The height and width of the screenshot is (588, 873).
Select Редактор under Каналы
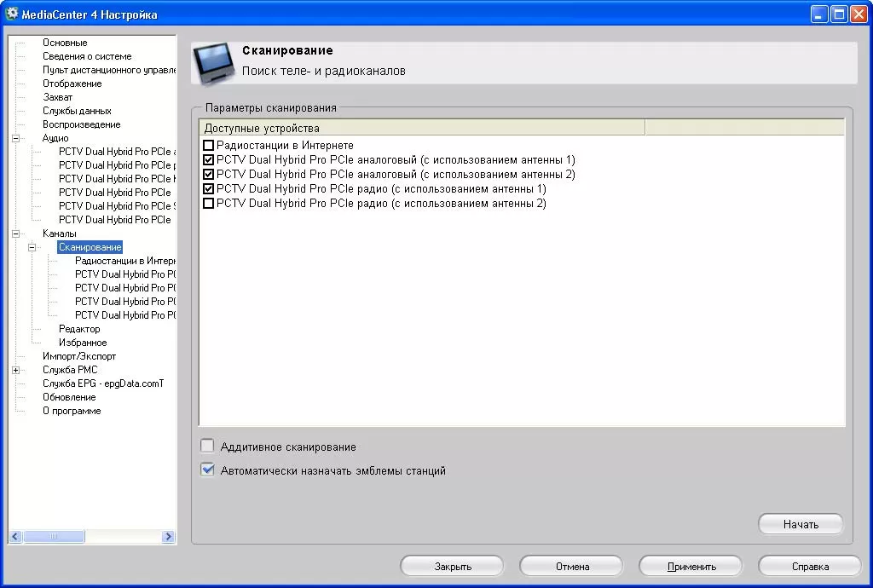click(x=79, y=329)
